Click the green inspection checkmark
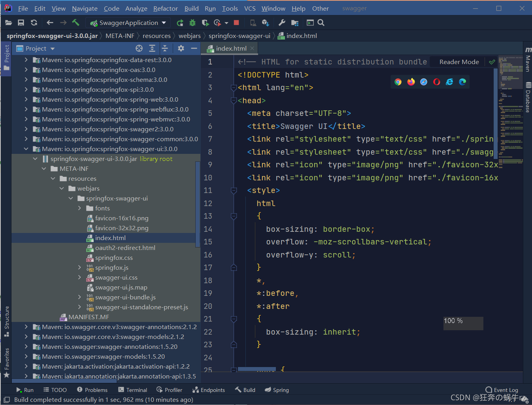 [x=492, y=62]
